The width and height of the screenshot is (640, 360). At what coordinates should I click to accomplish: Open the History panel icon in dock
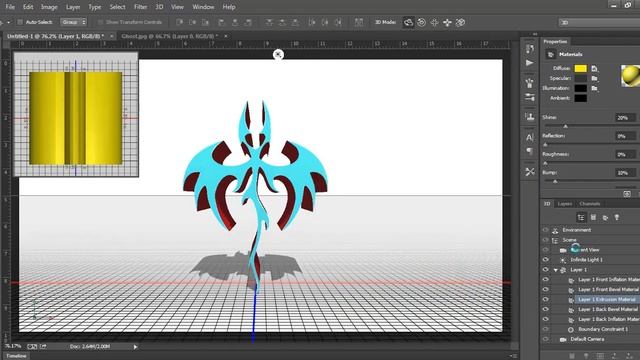[x=530, y=49]
